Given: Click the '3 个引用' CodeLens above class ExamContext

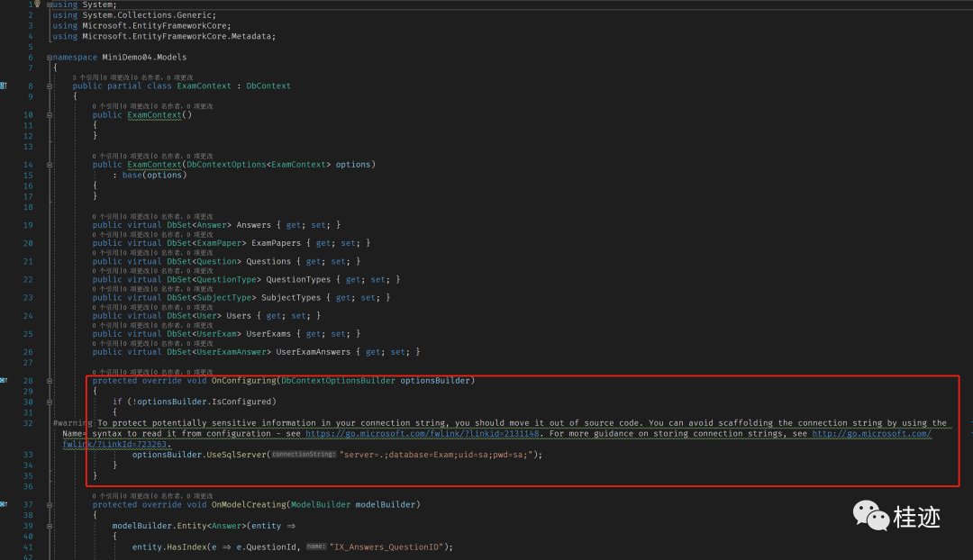Looking at the screenshot, I should click(x=85, y=77).
